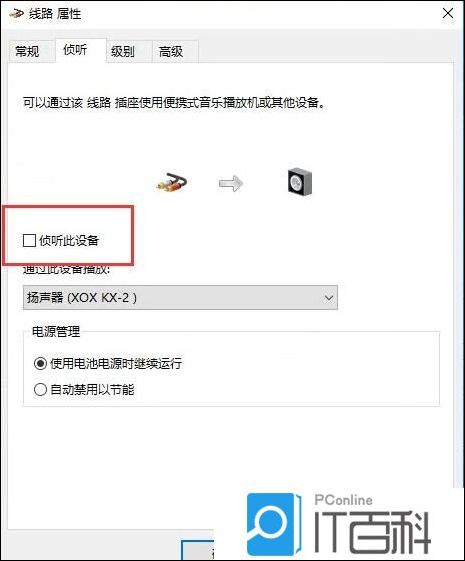The image size is (465, 561).
Task: Click the IT百科 watermark text
Action: (372, 532)
